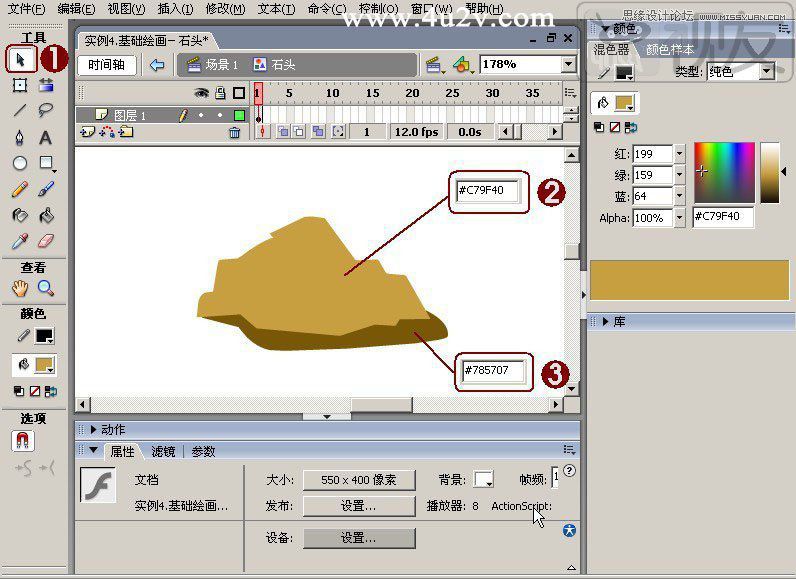This screenshot has height=579, width=796.
Task: Click the 时间轴 timeline button
Action: 107,65
